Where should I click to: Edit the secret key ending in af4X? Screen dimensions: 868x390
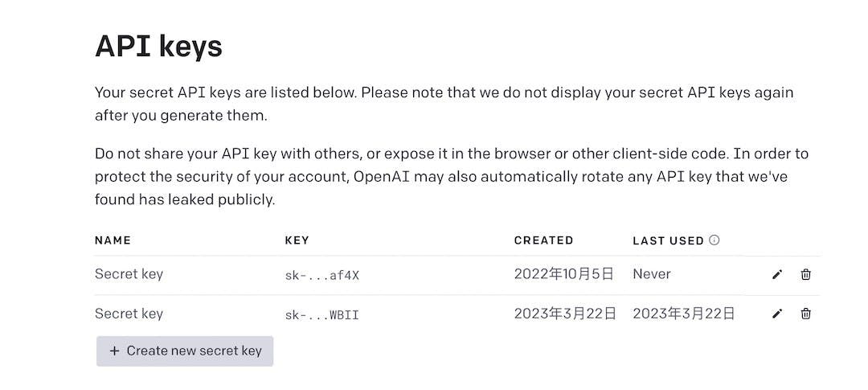(x=776, y=274)
